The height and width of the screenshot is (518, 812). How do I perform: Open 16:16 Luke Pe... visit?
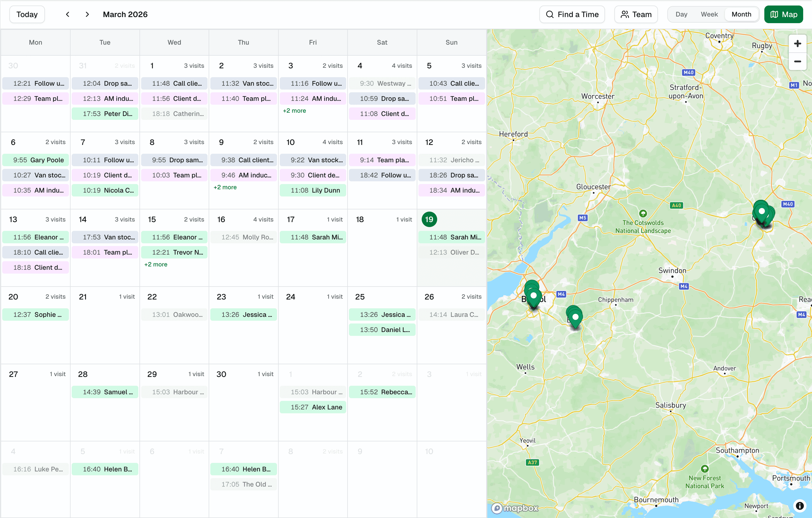pyautogui.click(x=35, y=469)
